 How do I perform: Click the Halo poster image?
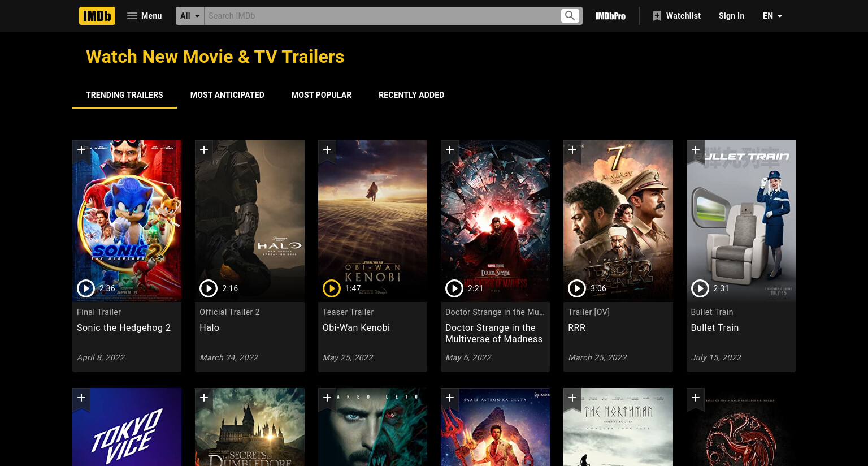click(250, 221)
